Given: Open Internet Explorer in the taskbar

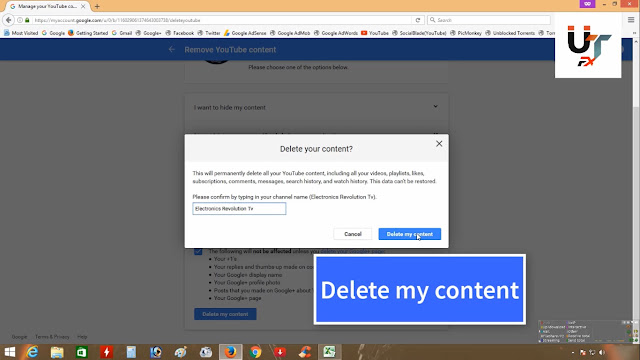Looking at the screenshot, I should click(32, 351).
